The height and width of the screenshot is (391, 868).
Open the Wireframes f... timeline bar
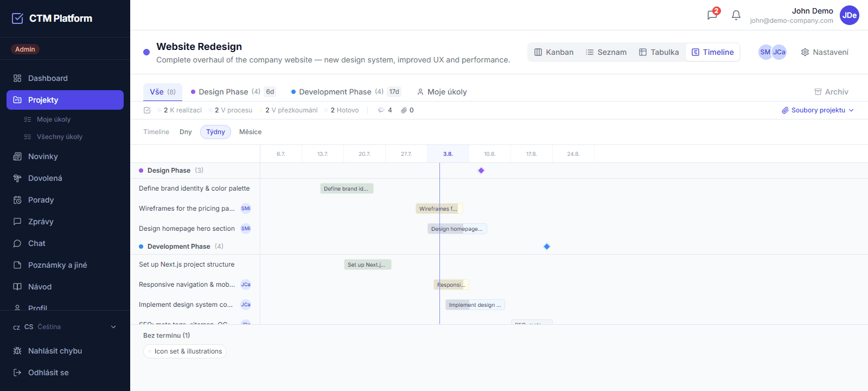(x=439, y=209)
